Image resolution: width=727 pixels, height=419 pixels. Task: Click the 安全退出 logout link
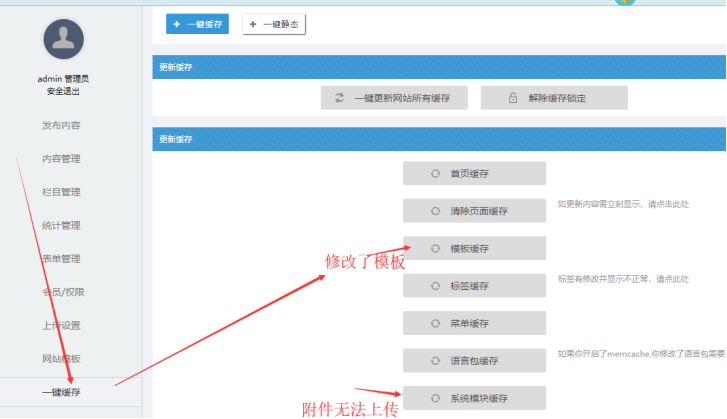click(63, 92)
